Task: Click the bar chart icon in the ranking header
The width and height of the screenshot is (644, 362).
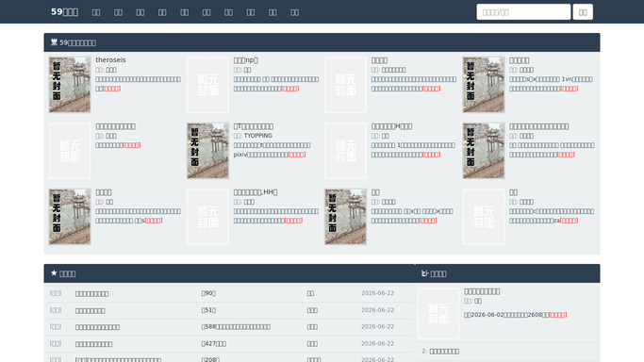Action: [x=424, y=273]
